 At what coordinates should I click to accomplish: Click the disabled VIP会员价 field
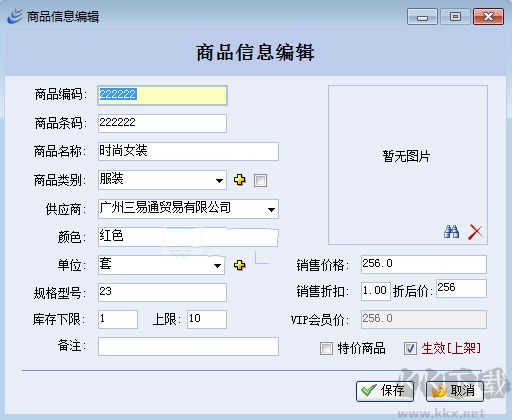tap(424, 319)
